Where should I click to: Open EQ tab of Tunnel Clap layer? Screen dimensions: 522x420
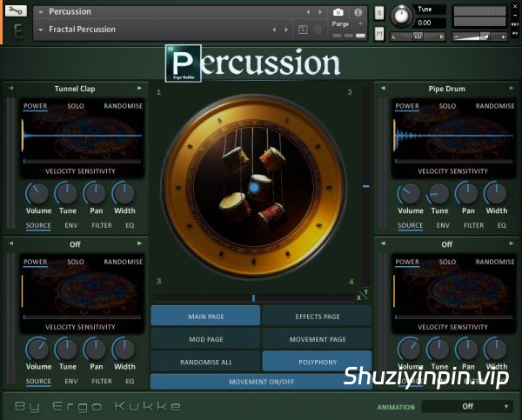coord(130,225)
